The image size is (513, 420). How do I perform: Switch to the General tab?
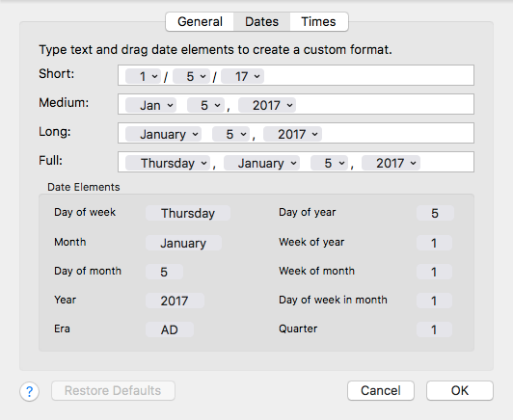(200, 22)
